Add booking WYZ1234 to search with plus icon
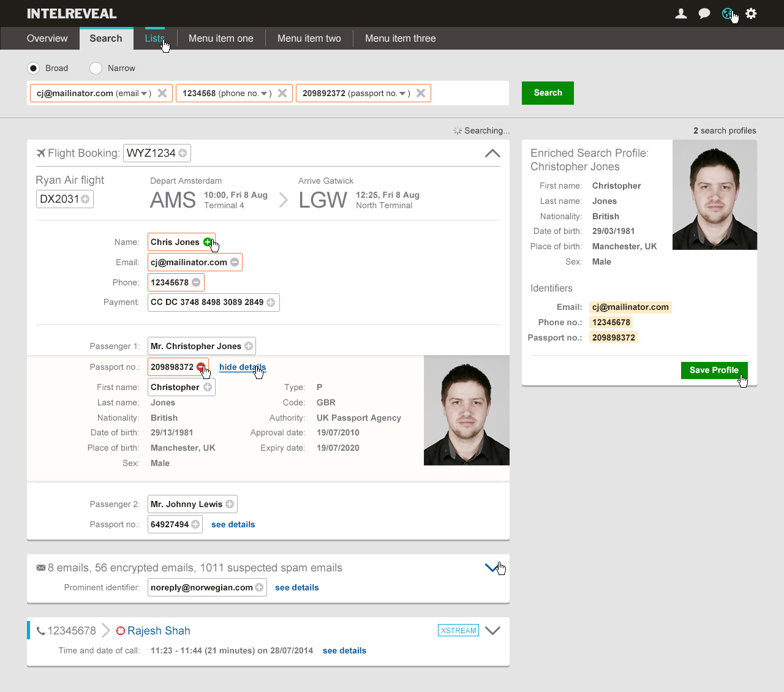 (183, 153)
